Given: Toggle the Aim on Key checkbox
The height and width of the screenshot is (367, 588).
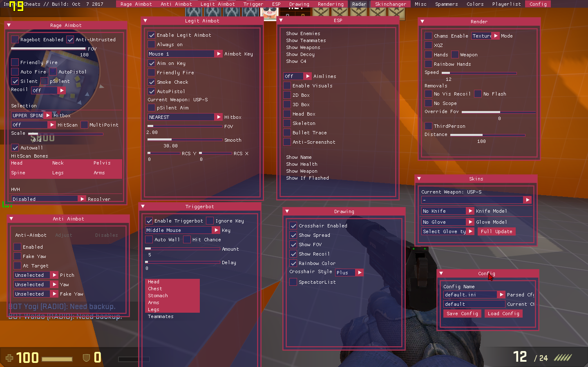Looking at the screenshot, I should click(x=151, y=63).
